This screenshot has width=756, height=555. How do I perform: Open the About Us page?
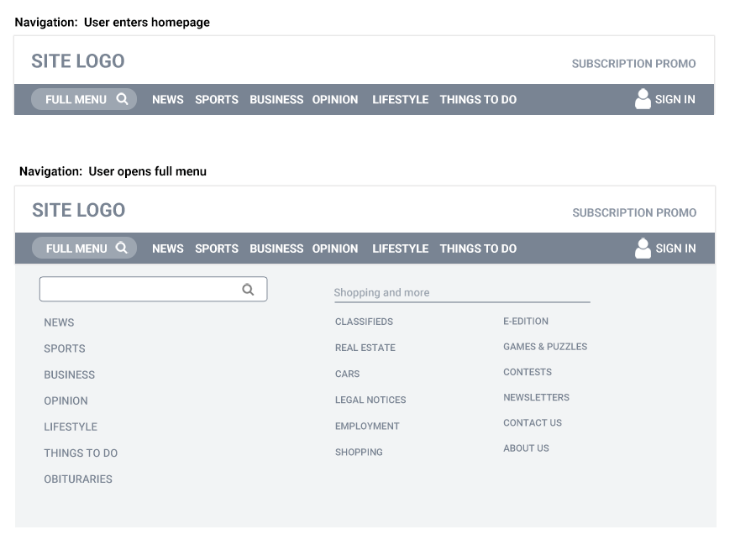[x=526, y=448]
